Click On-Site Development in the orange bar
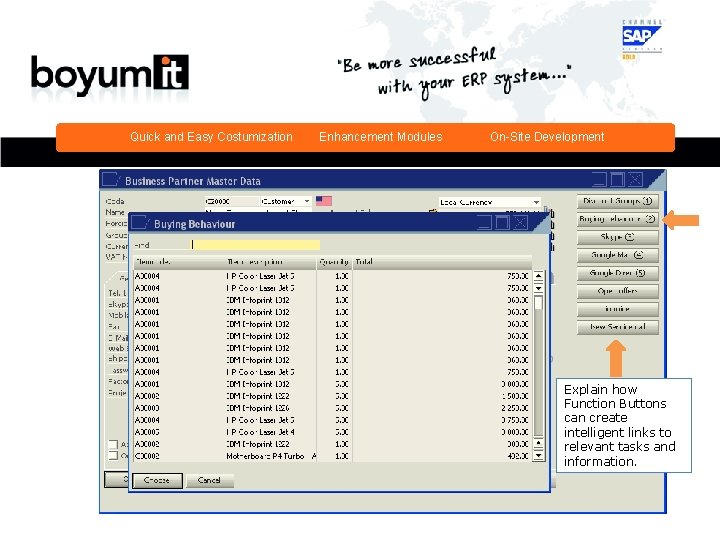This screenshot has height=540, width=720. (547, 137)
